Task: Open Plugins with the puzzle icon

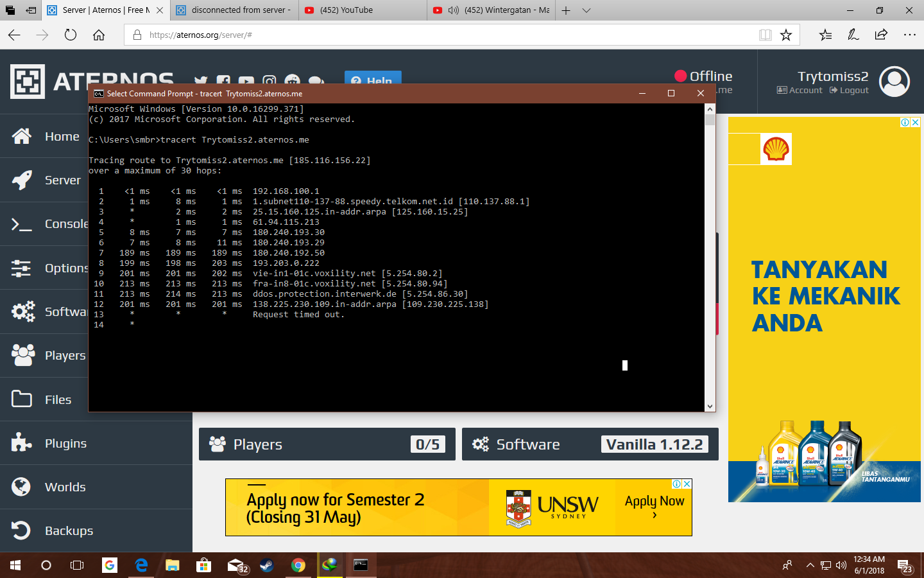Action: 96,443
